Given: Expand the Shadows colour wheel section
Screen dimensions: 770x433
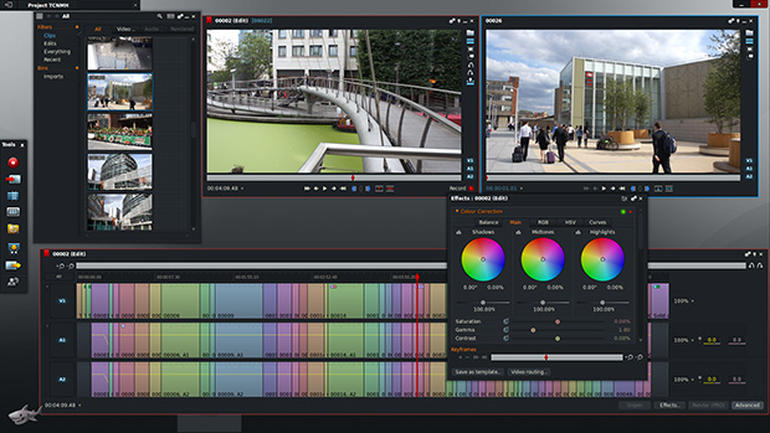Looking at the screenshot, I should 459,232.
